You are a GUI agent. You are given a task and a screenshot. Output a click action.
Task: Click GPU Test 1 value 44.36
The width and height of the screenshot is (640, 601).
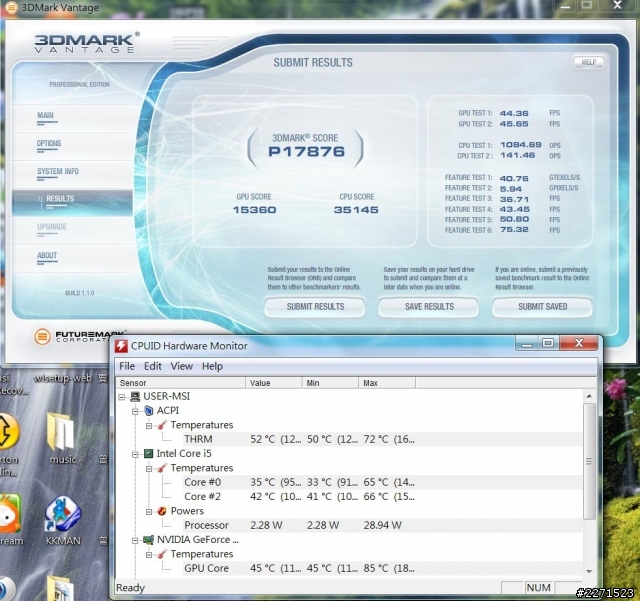[514, 114]
